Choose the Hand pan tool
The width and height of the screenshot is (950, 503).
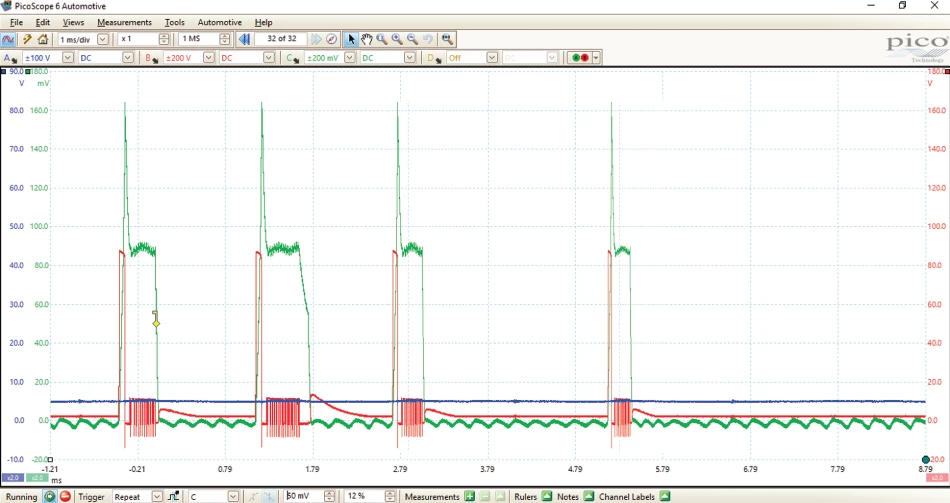click(x=367, y=39)
